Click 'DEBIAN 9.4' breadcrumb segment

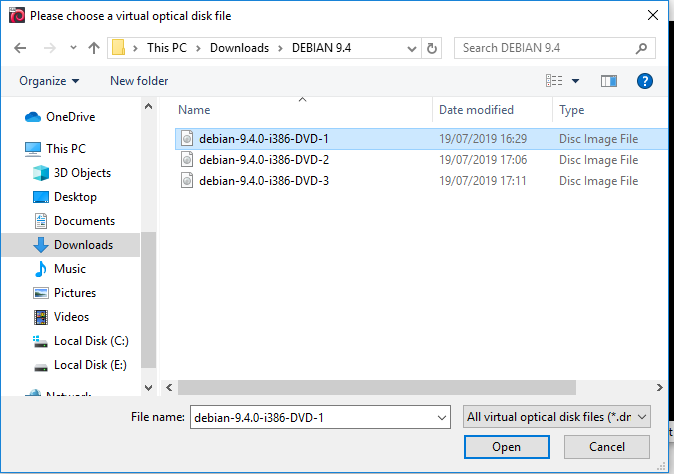click(322, 48)
